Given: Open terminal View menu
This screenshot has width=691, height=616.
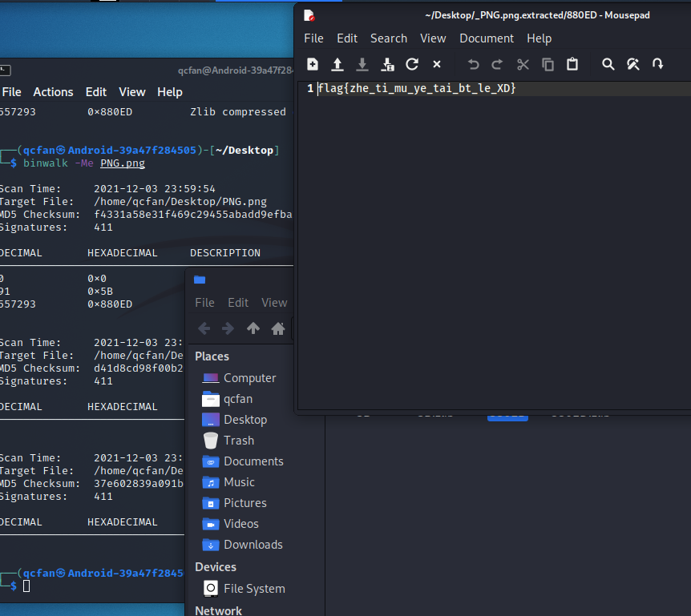Looking at the screenshot, I should pos(131,92).
